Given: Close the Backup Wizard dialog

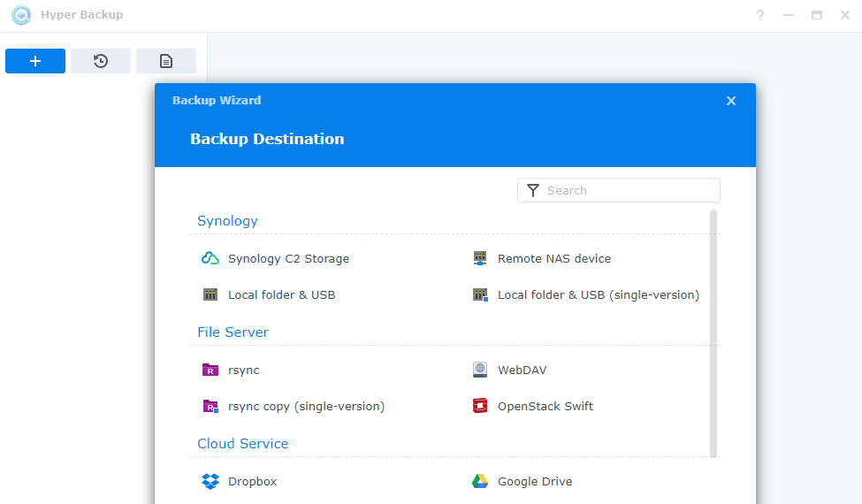Looking at the screenshot, I should tap(730, 101).
